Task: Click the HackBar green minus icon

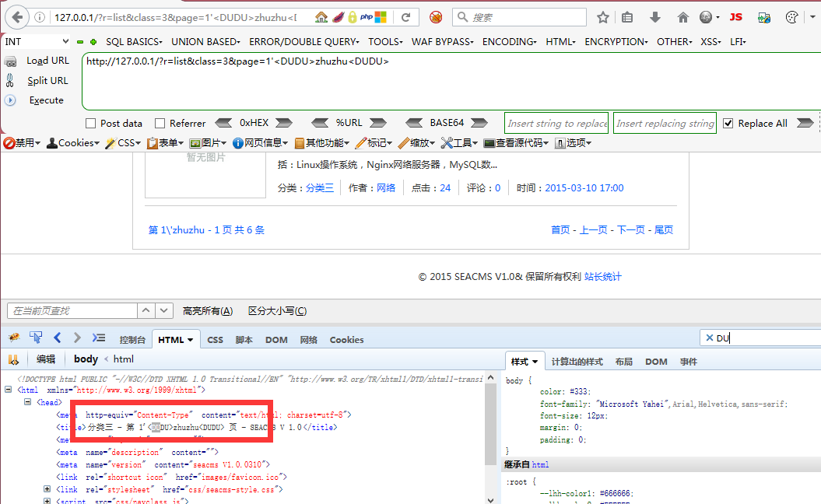Action: pyautogui.click(x=80, y=42)
